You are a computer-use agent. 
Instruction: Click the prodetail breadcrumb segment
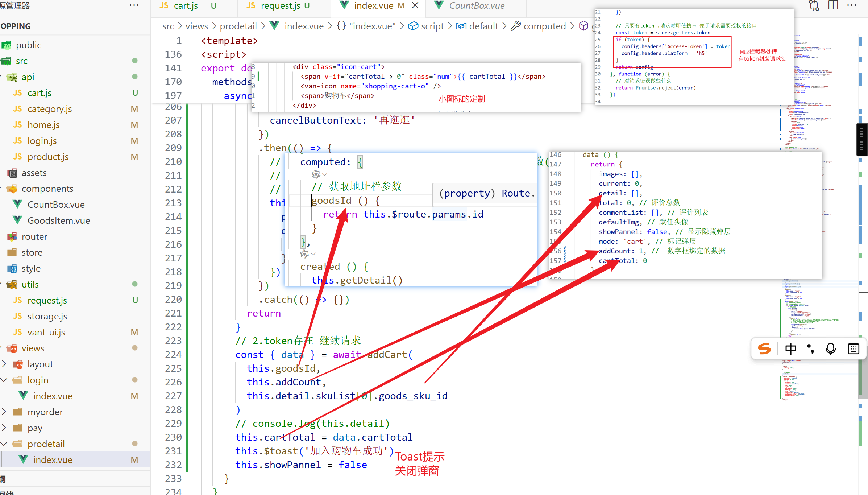238,26
